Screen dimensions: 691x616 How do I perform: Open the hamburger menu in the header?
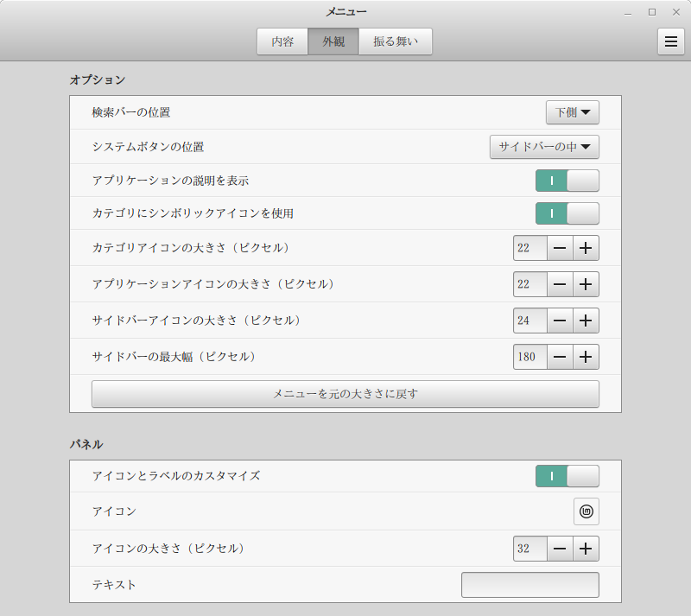(x=671, y=41)
